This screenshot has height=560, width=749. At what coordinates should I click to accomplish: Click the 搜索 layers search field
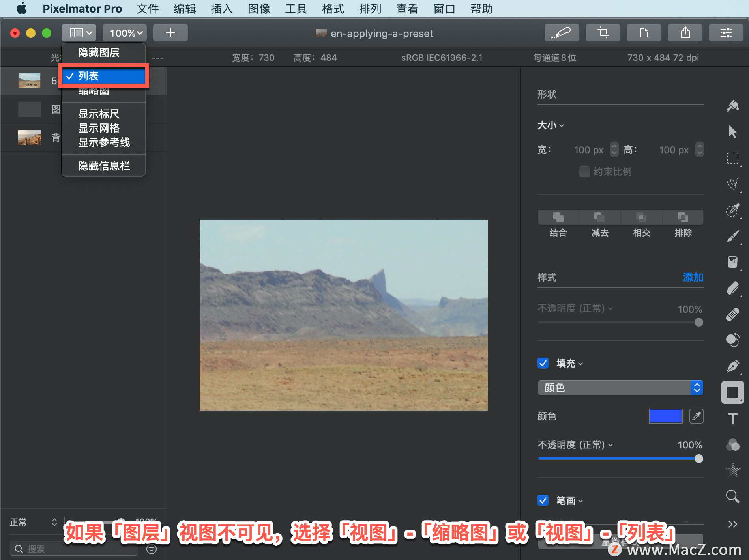[74, 549]
